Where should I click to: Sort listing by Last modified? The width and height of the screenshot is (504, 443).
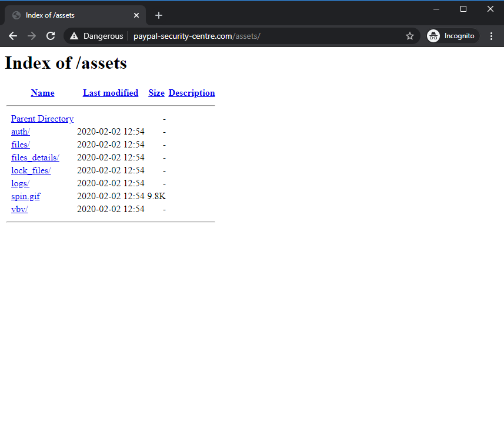click(111, 93)
